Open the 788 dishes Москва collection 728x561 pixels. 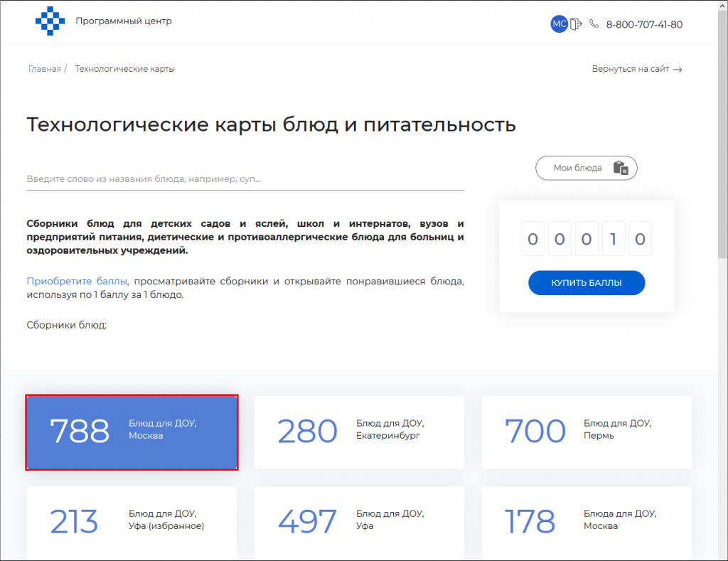point(132,432)
